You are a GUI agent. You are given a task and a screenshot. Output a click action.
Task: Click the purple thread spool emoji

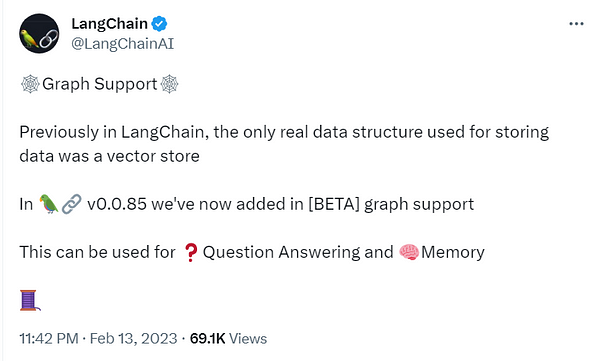tap(30, 300)
